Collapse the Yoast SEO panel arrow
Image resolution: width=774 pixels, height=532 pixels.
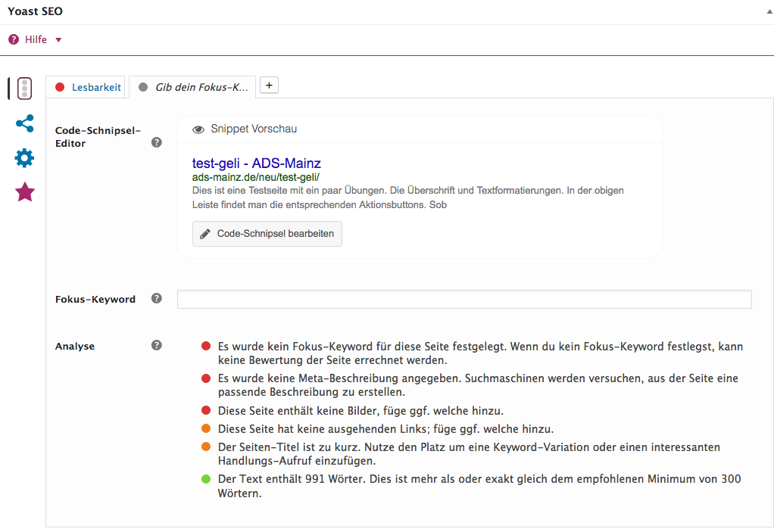(769, 11)
